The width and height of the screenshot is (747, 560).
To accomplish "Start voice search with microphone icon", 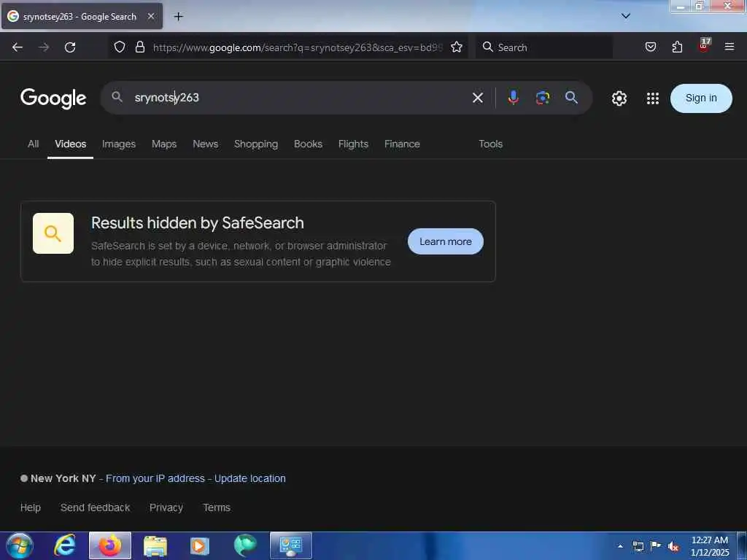I will [513, 98].
